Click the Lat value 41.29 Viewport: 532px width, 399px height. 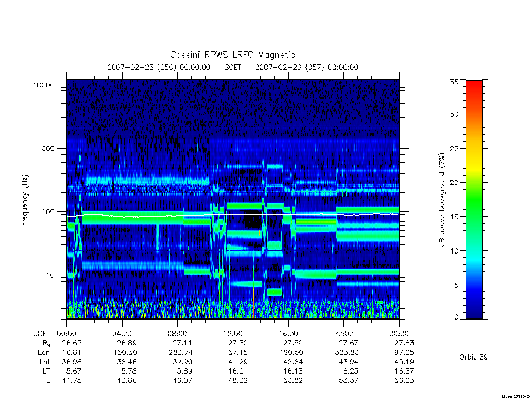[x=238, y=362]
